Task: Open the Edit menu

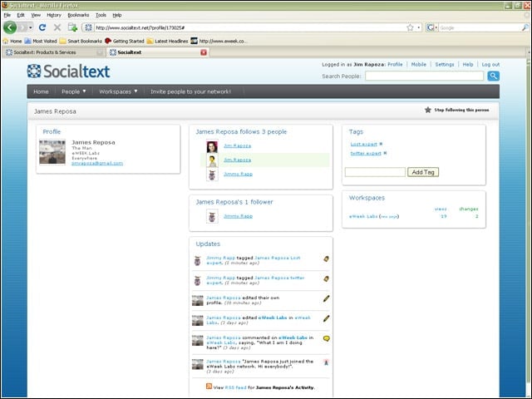Action: coord(21,15)
